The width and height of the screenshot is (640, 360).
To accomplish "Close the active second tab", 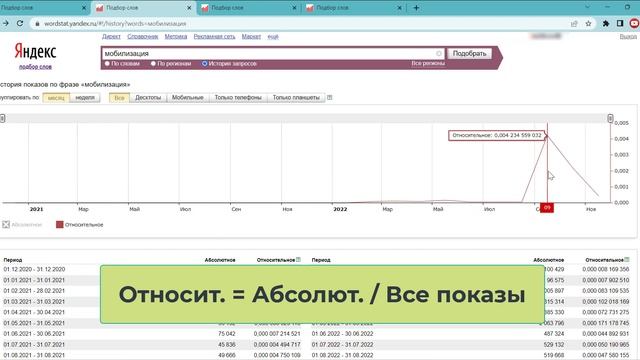I will 189,8.
